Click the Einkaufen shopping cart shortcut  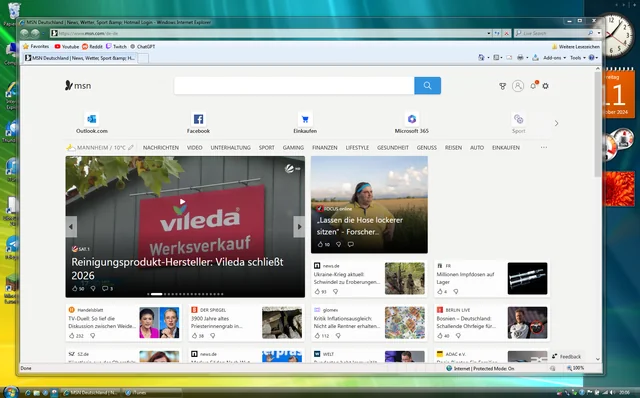click(x=305, y=119)
